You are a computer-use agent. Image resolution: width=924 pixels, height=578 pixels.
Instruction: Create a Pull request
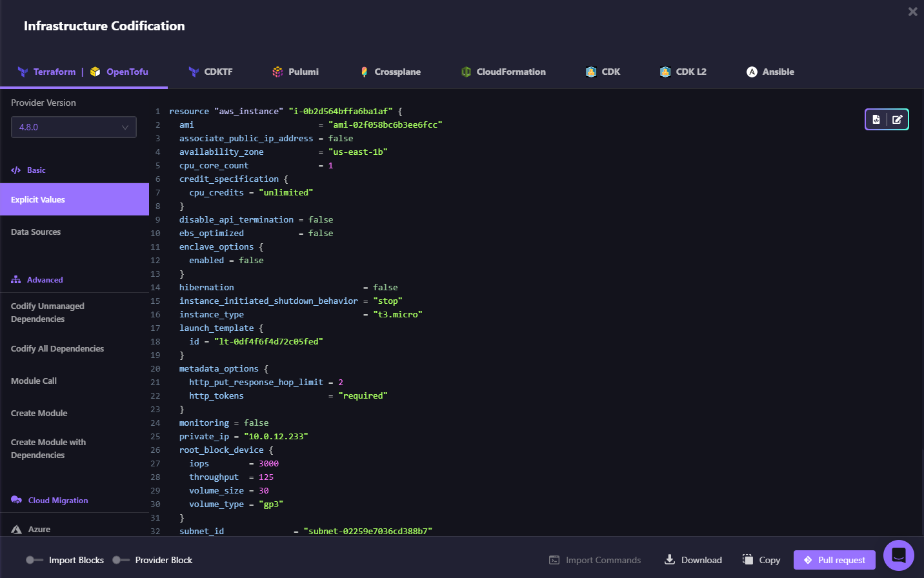834,560
